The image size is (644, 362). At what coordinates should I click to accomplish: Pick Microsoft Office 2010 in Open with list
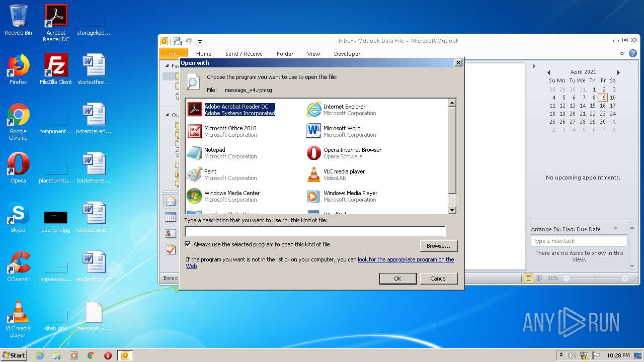pos(223,131)
